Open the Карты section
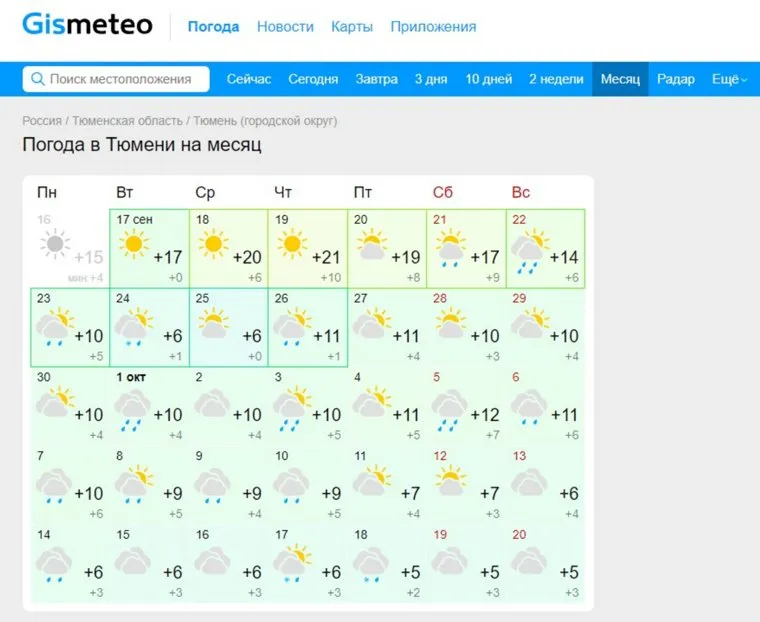This screenshot has width=760, height=622. (352, 27)
